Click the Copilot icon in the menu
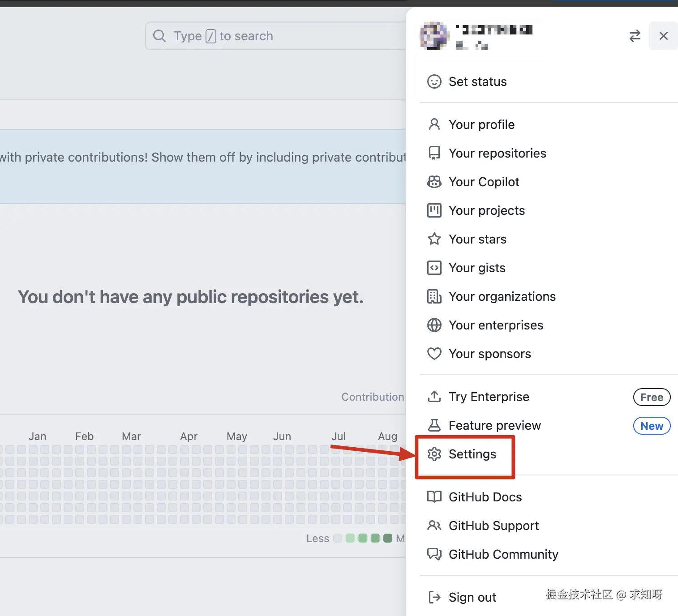The height and width of the screenshot is (616, 678). 434,182
